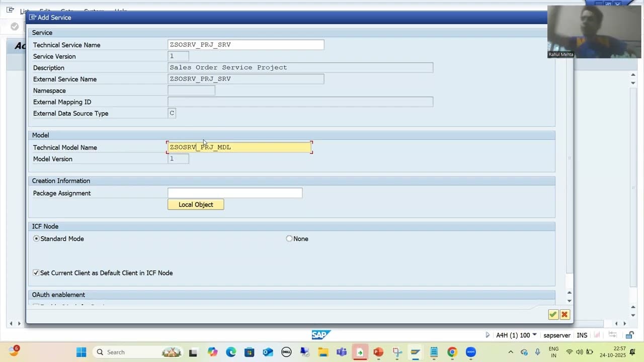Click the Description field
Viewport: 644px width, 362px height.
click(300, 67)
